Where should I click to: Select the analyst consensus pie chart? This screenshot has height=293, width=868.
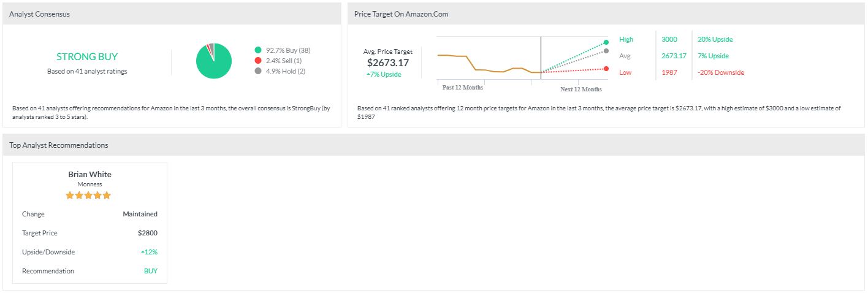214,61
